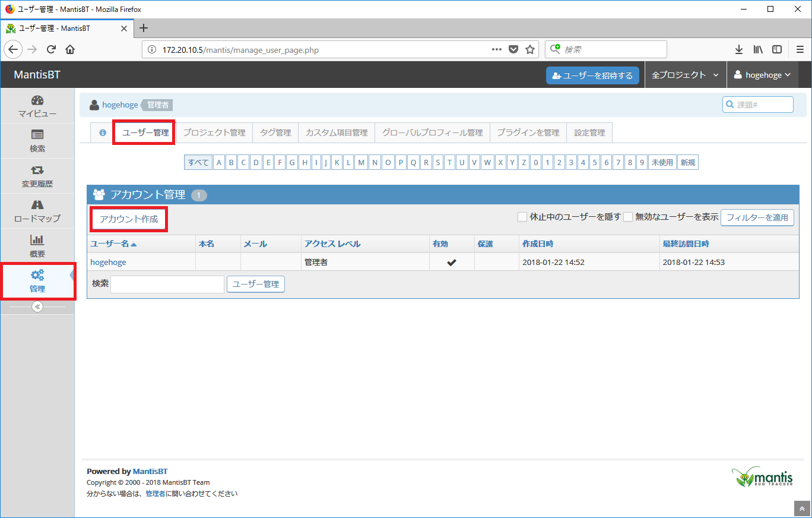812x518 pixels.
Task: Sort by アクセス レベル column header
Action: [x=332, y=244]
